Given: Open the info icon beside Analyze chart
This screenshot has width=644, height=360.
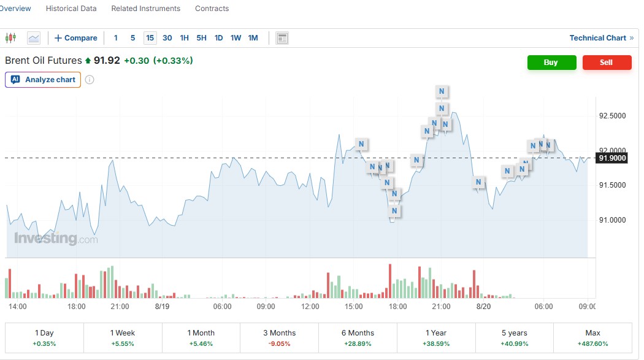Looking at the screenshot, I should [x=90, y=80].
